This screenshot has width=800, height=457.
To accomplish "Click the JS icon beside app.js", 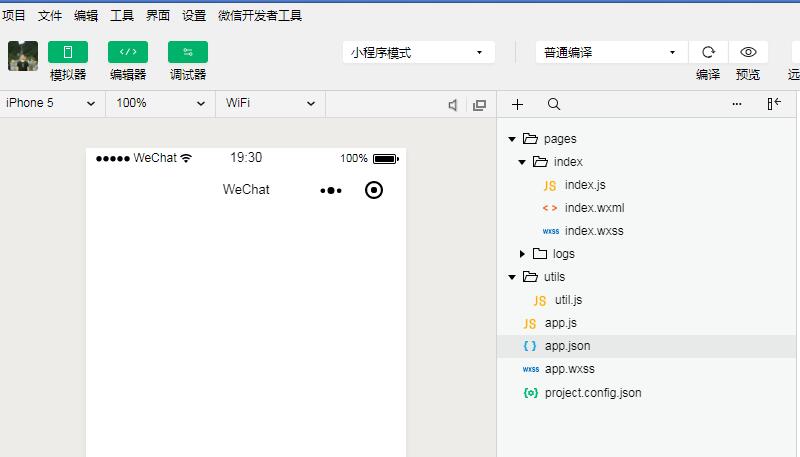I will tap(530, 324).
